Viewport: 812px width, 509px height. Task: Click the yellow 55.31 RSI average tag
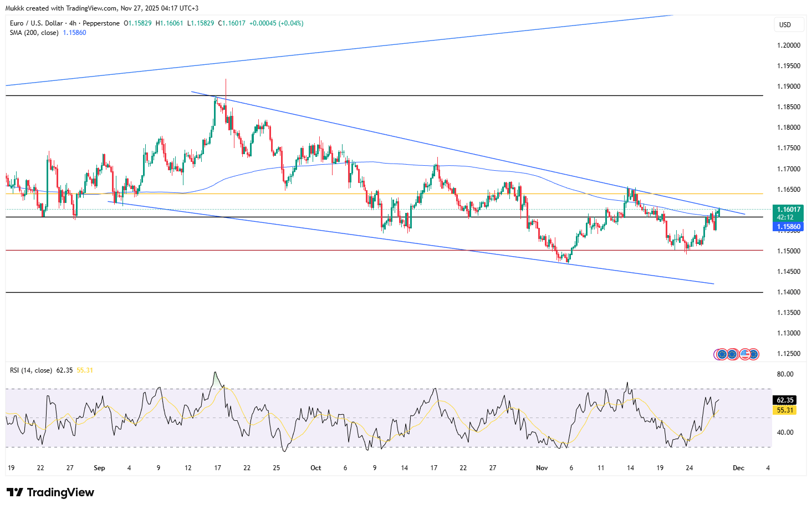(785, 410)
